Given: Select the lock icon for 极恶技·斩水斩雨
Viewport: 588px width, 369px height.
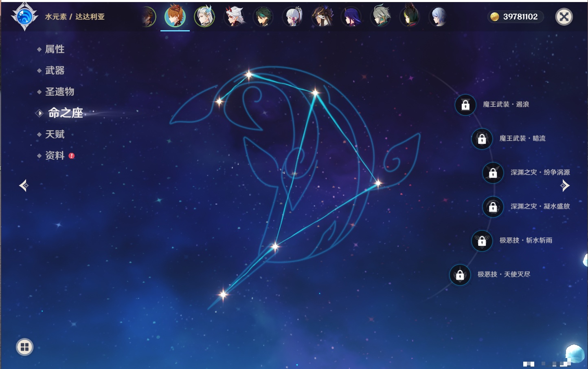Looking at the screenshot, I should pos(482,241).
